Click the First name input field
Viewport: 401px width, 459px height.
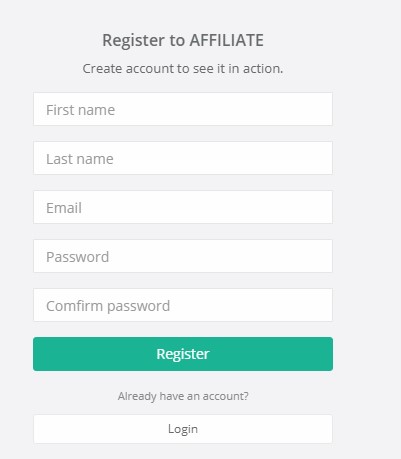tap(183, 109)
